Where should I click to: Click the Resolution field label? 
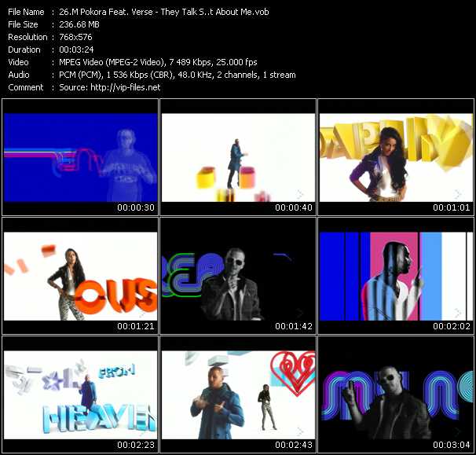click(x=27, y=37)
